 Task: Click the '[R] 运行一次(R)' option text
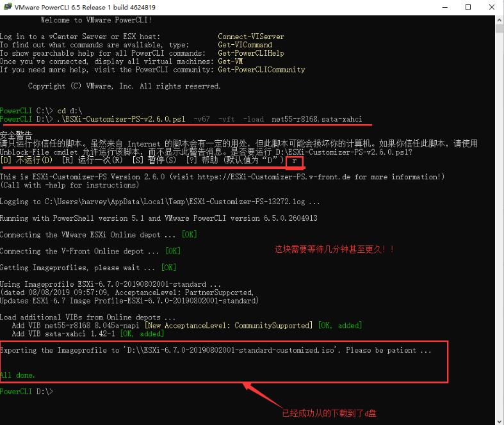(92, 160)
